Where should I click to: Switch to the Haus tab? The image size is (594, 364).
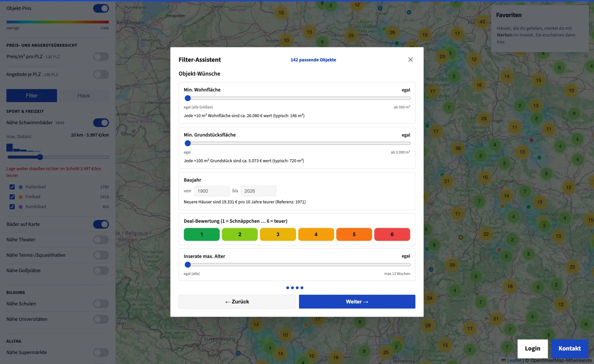coord(83,96)
